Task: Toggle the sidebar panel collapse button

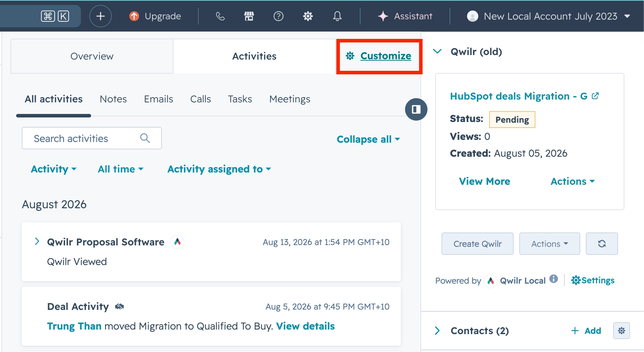Action: [416, 109]
